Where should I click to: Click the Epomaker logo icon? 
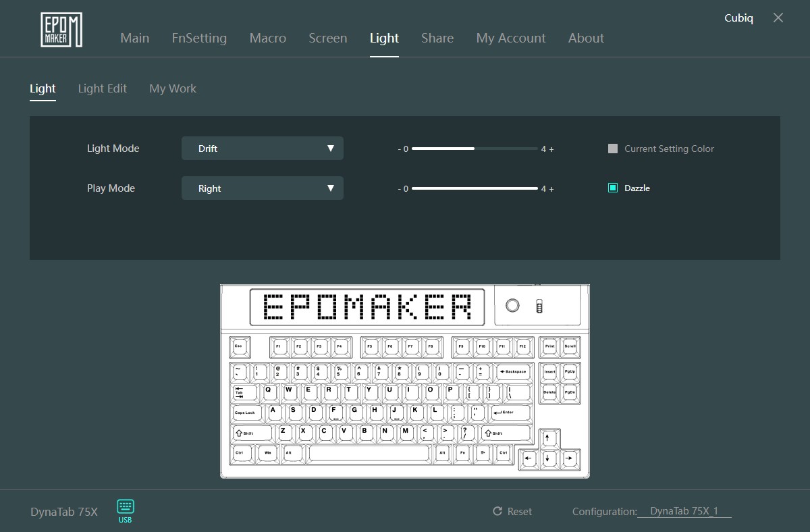tap(61, 30)
